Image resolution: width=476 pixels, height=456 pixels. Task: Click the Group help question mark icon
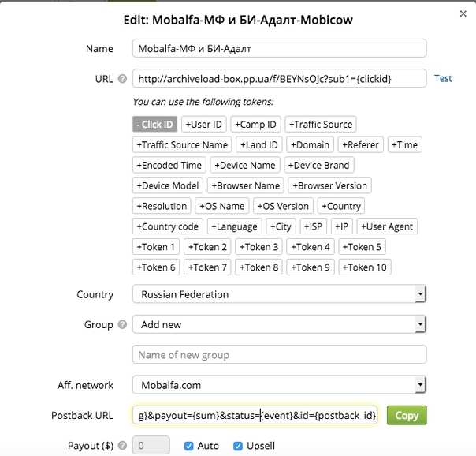pos(122,325)
